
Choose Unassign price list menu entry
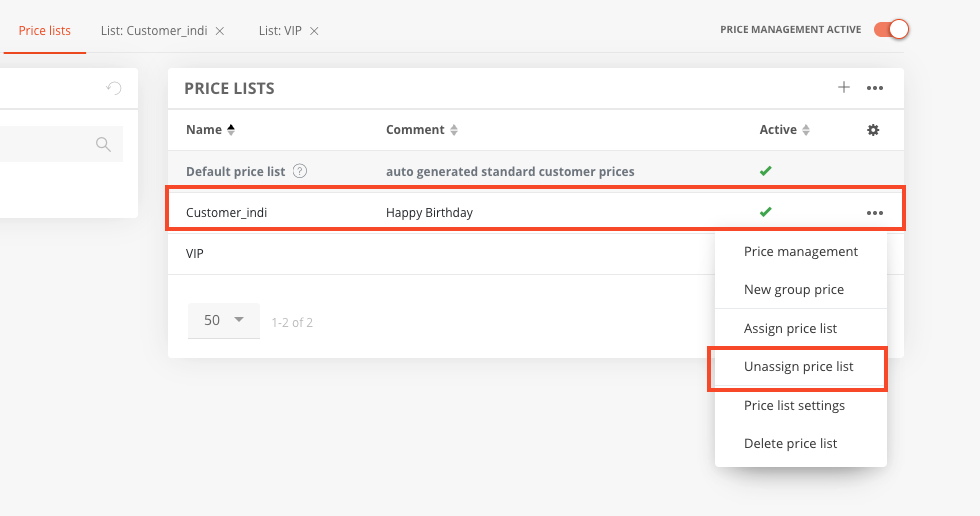coord(798,367)
